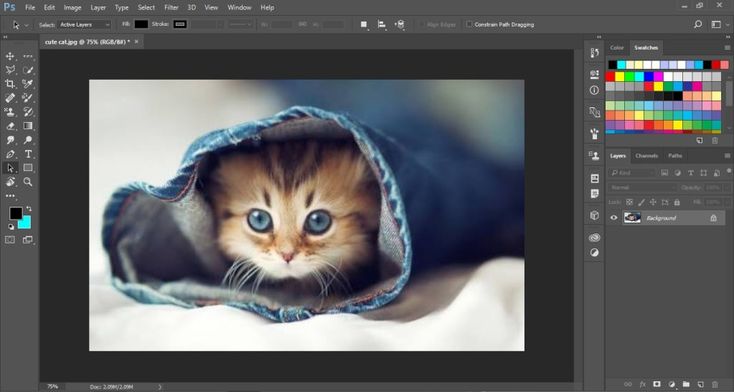Open the layer filter Kind dropdown
This screenshot has height=392, width=734.
632,173
